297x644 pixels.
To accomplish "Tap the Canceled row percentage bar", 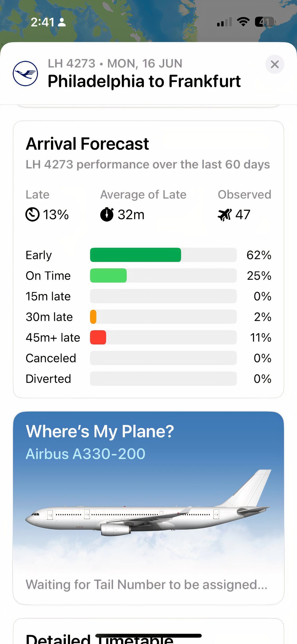I will (x=163, y=358).
